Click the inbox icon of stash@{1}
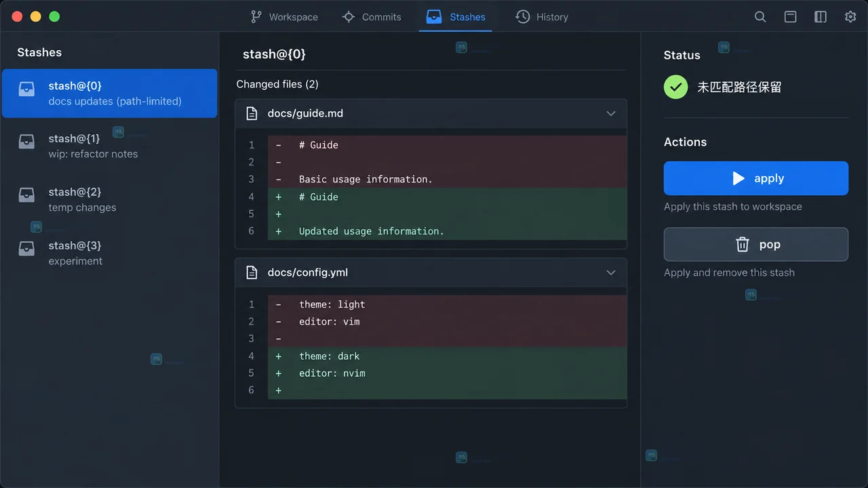Screen dimensions: 868x488 pyautogui.click(x=26, y=142)
